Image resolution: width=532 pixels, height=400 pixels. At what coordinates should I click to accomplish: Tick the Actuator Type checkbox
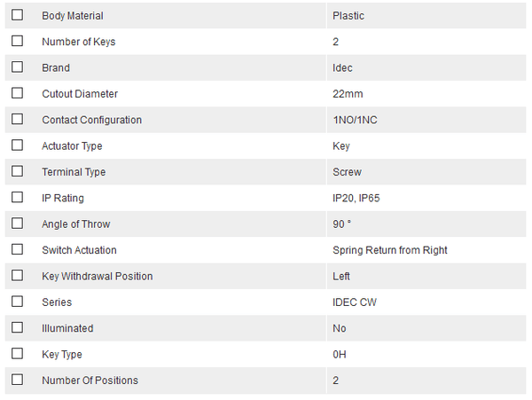coord(17,145)
